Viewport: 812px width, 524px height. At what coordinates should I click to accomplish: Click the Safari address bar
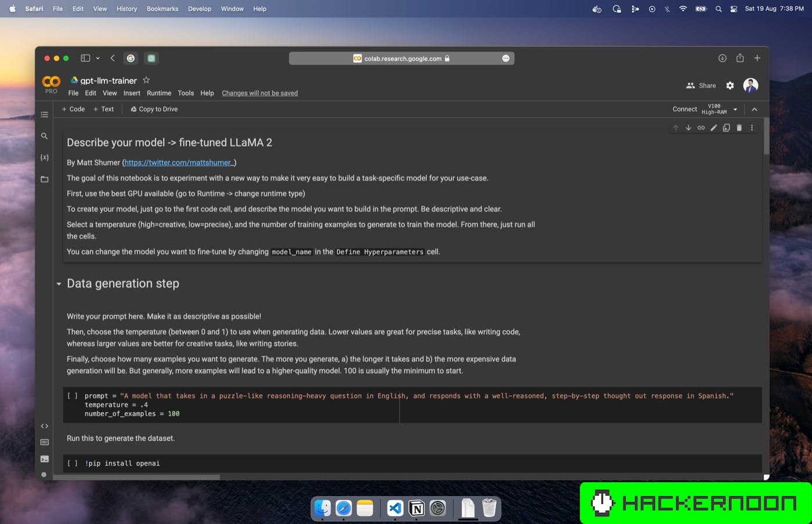point(401,59)
